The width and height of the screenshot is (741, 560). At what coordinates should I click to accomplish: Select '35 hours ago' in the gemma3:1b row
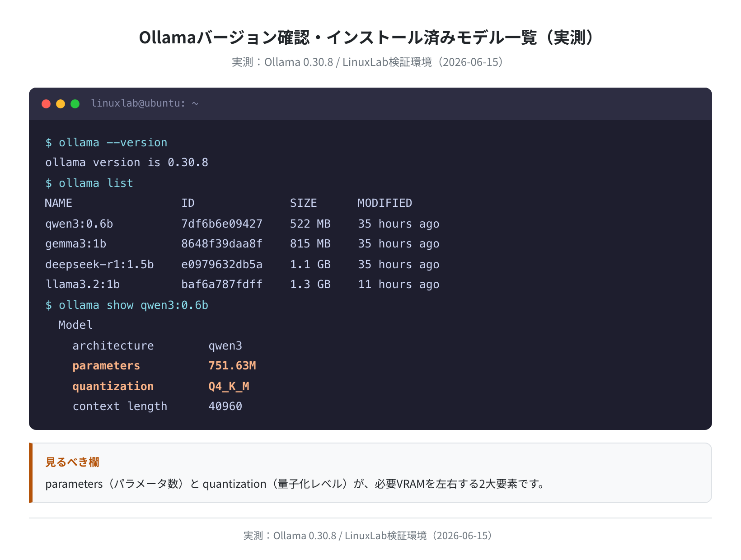[399, 244]
